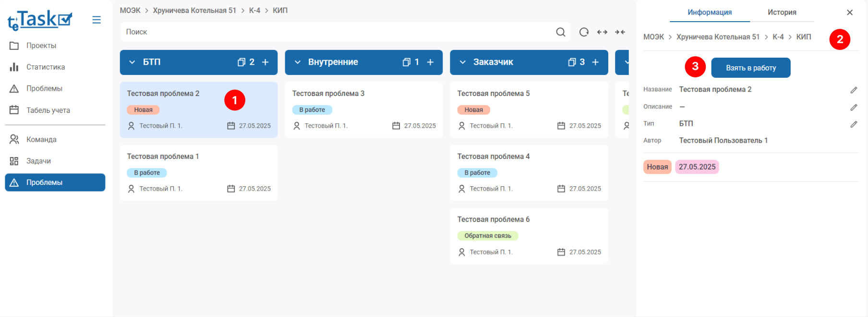Go to the Хруничева Котельная 51 breadcrumb at the top of the board
Image resolution: width=868 pixels, height=317 pixels.
click(x=194, y=11)
